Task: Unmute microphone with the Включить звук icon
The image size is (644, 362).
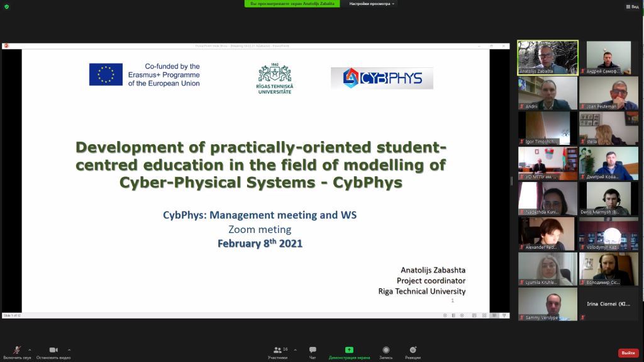Action: 17,350
